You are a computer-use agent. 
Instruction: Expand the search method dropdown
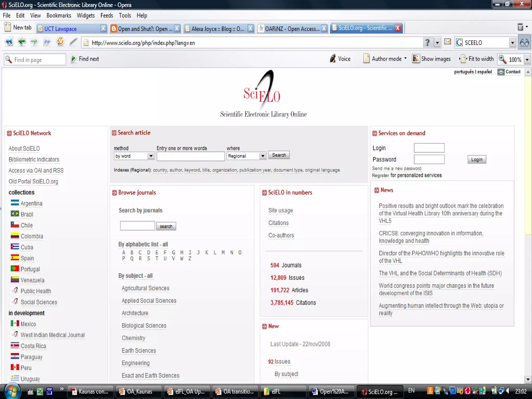click(151, 156)
